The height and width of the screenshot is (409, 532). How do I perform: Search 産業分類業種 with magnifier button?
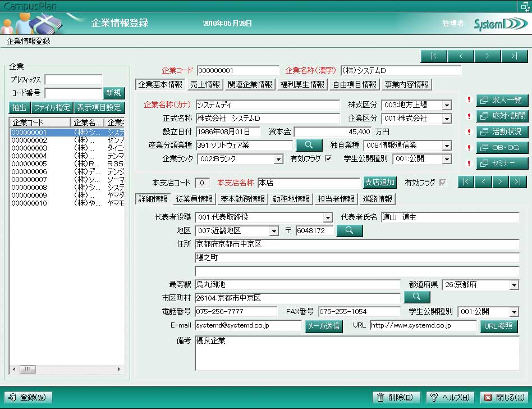(309, 145)
